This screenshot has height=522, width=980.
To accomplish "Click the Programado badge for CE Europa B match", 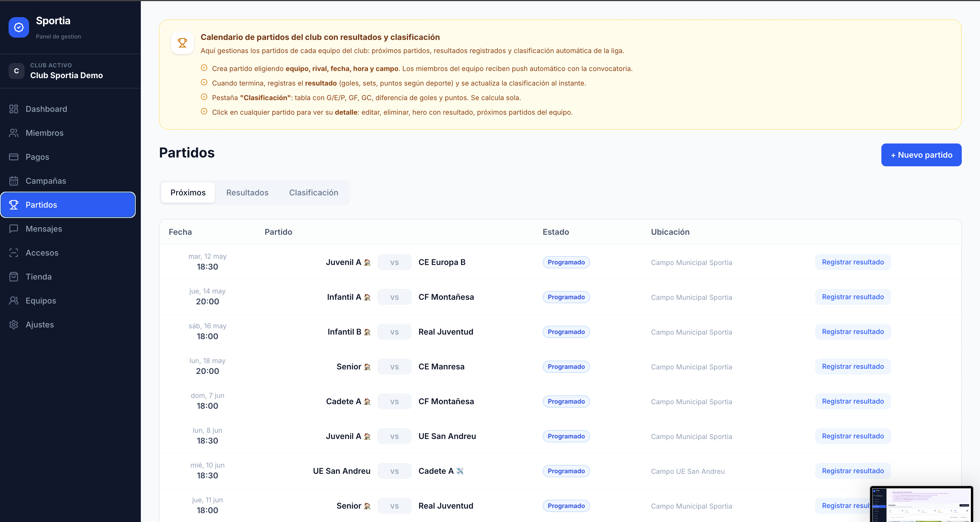I will pos(566,262).
